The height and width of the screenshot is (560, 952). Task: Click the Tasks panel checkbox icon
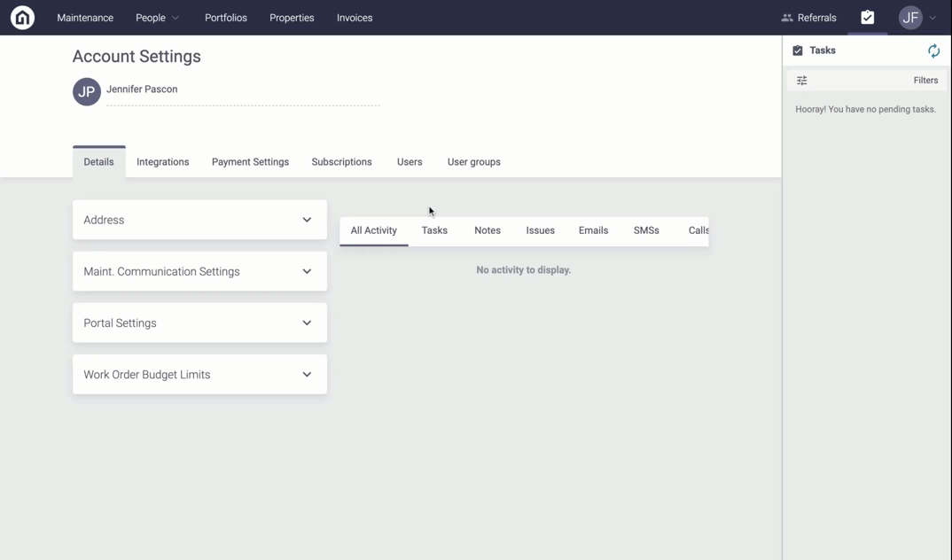click(798, 51)
